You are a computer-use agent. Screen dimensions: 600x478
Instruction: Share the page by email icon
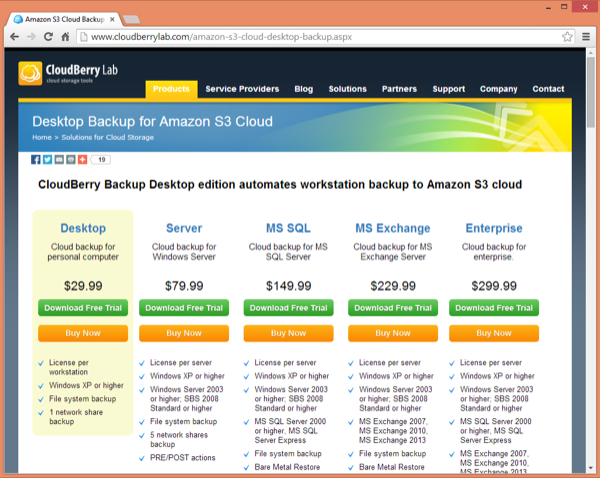pyautogui.click(x=59, y=160)
